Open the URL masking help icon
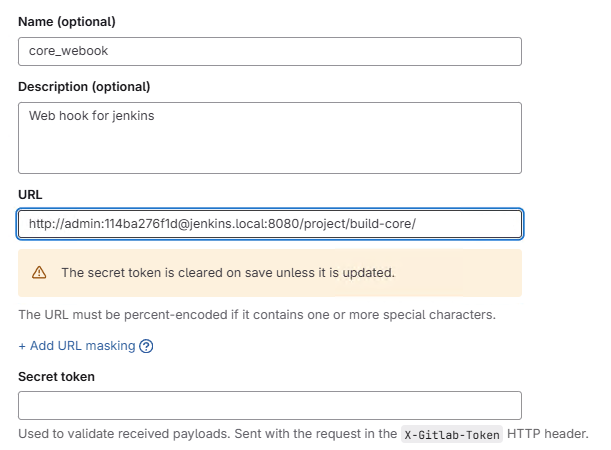This screenshot has width=611, height=450. point(146,346)
